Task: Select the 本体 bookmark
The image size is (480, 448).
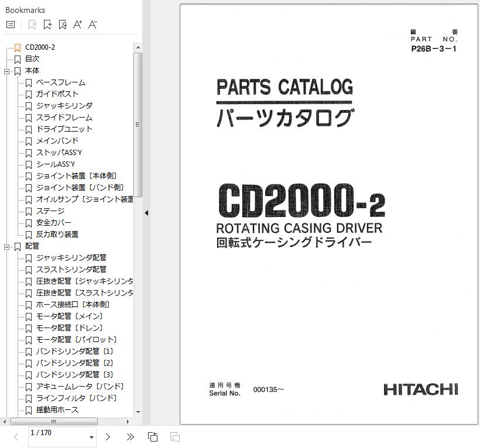Action: tap(32, 71)
